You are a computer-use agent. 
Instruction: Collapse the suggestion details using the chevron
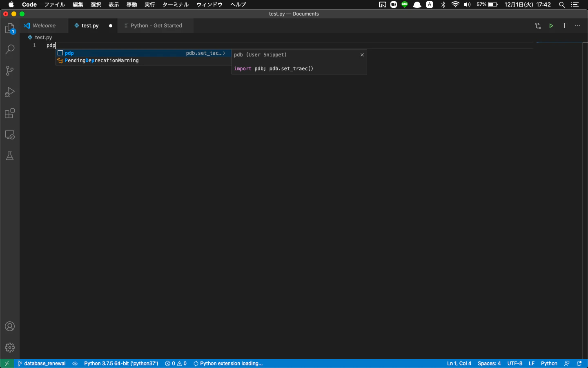[x=224, y=53]
